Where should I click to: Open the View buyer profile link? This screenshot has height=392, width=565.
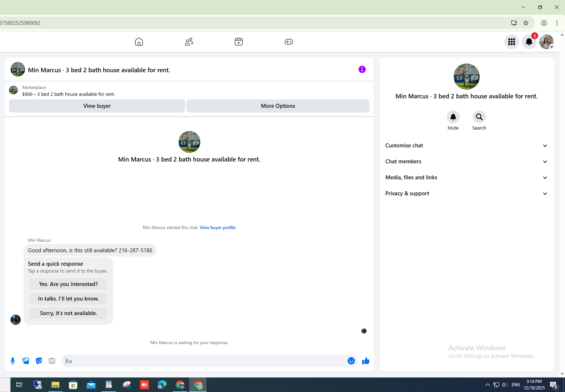(x=218, y=228)
